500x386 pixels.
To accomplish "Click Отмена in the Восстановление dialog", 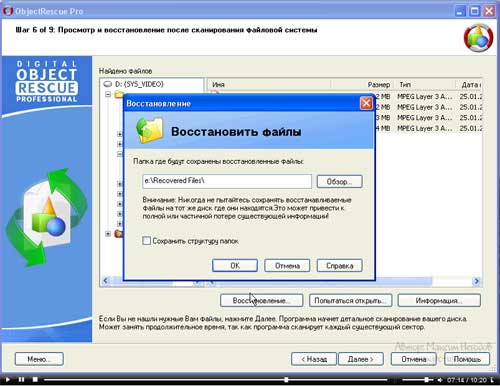I will 287,266.
